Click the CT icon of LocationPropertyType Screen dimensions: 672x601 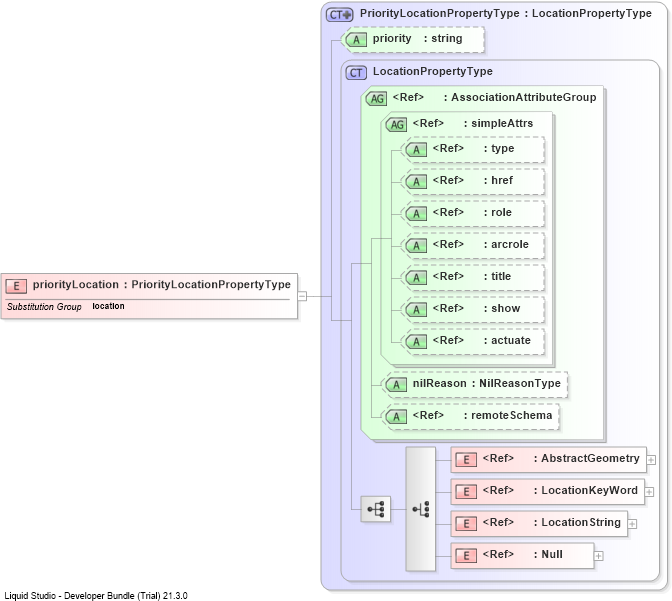pyautogui.click(x=356, y=72)
